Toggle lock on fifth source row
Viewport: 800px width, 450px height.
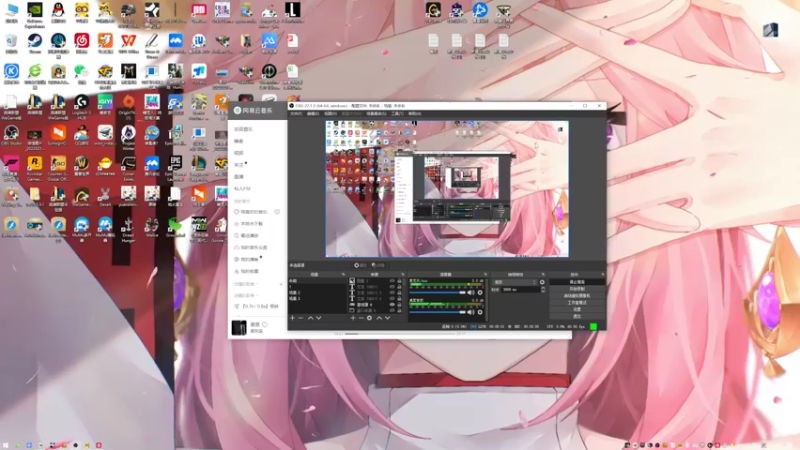click(399, 304)
